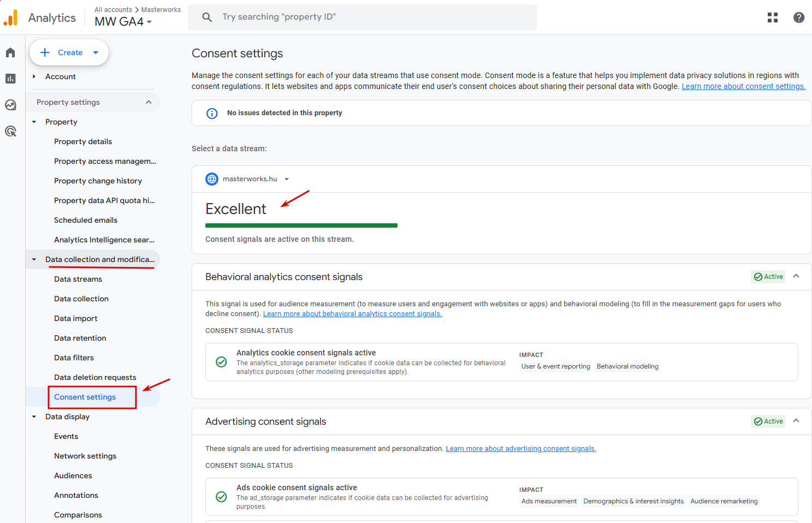
Task: Open the Home icon in left rail
Action: tap(10, 52)
